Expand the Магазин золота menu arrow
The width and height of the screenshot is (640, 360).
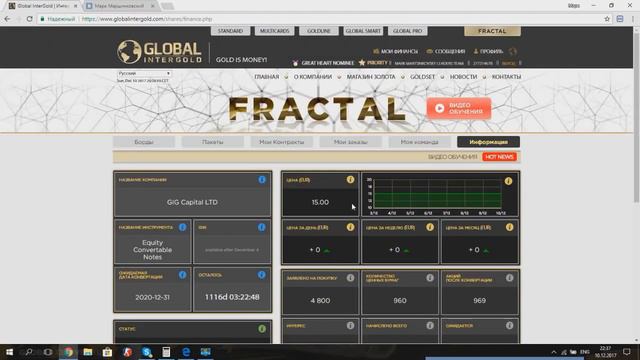point(402,77)
